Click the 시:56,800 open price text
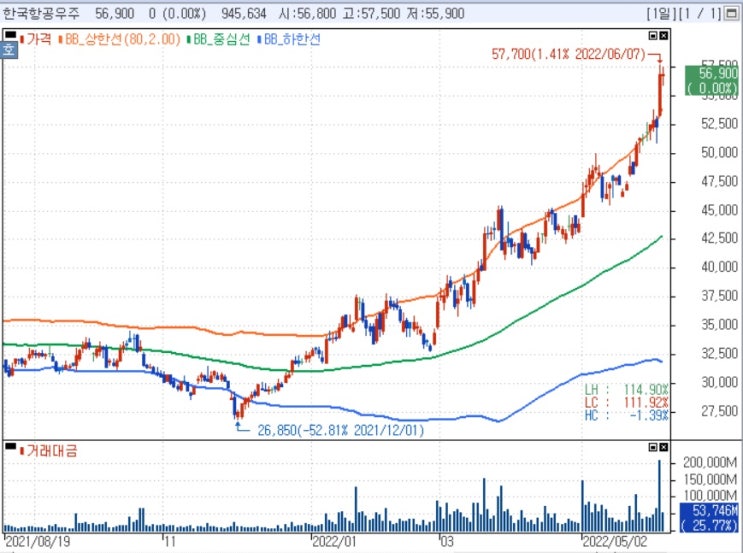This screenshot has height=553, width=743. 308,13
